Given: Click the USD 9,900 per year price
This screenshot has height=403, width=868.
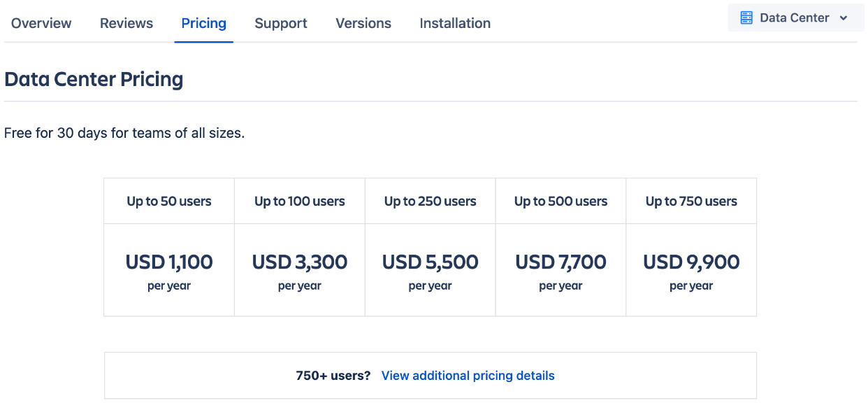Looking at the screenshot, I should click(690, 269).
